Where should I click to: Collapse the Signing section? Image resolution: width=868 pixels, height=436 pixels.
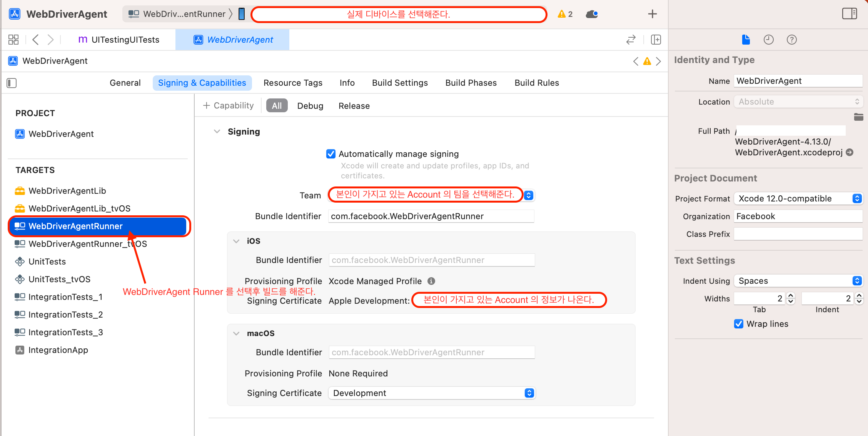click(217, 131)
